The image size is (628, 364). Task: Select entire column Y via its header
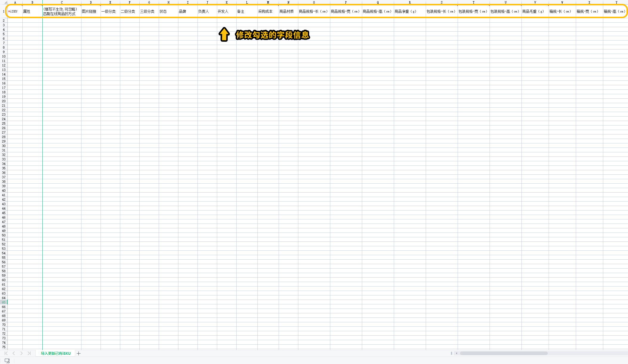pyautogui.click(x=615, y=2)
